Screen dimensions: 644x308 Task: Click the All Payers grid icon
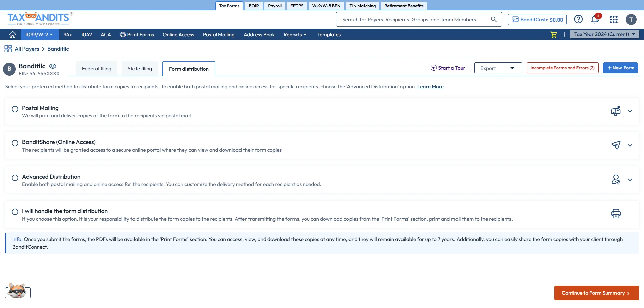pos(8,49)
